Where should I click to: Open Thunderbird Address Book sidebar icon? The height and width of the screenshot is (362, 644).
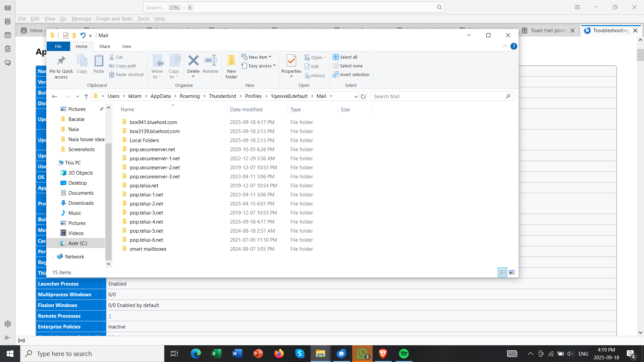[x=8, y=21]
